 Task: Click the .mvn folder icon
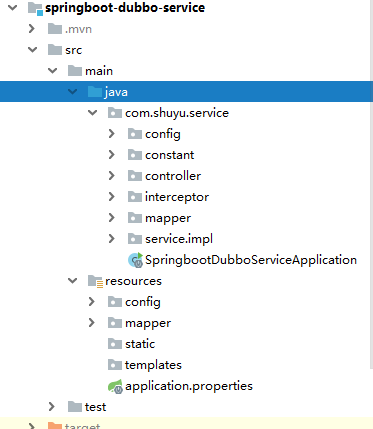55,29
